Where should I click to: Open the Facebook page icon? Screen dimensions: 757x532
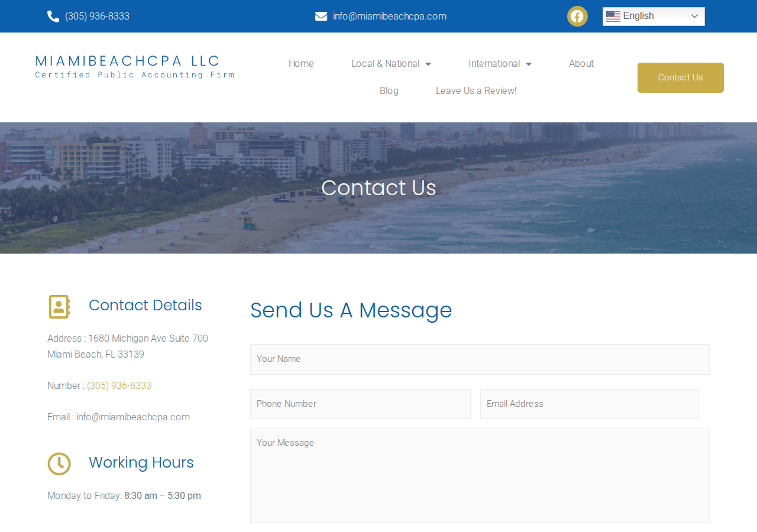(577, 17)
